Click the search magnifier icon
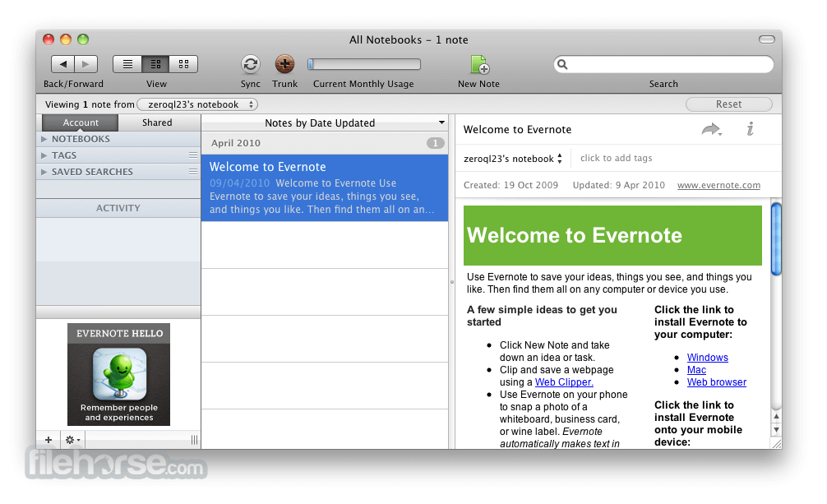This screenshot has width=827, height=504. click(562, 64)
